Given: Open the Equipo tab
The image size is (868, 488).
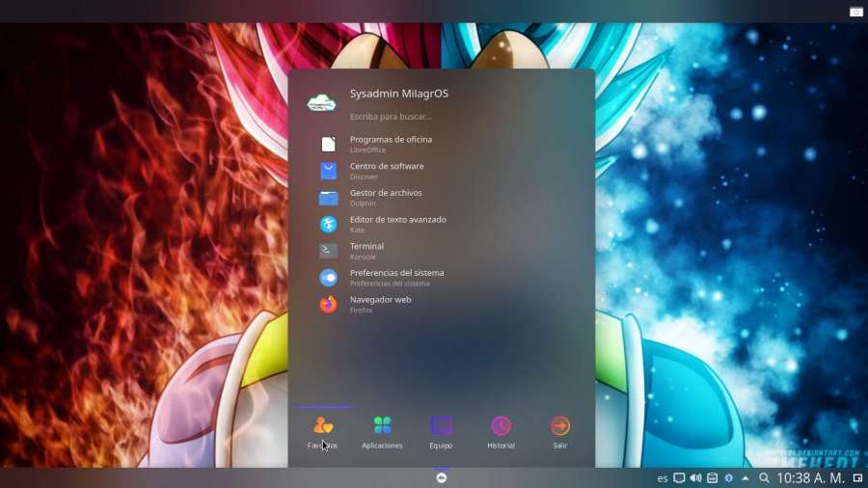Looking at the screenshot, I should tap(441, 431).
